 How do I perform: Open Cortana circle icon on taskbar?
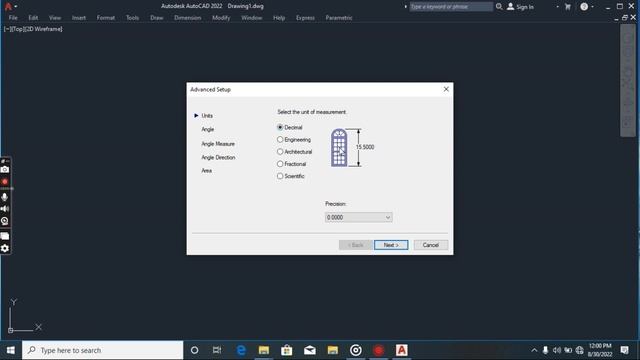coord(195,350)
